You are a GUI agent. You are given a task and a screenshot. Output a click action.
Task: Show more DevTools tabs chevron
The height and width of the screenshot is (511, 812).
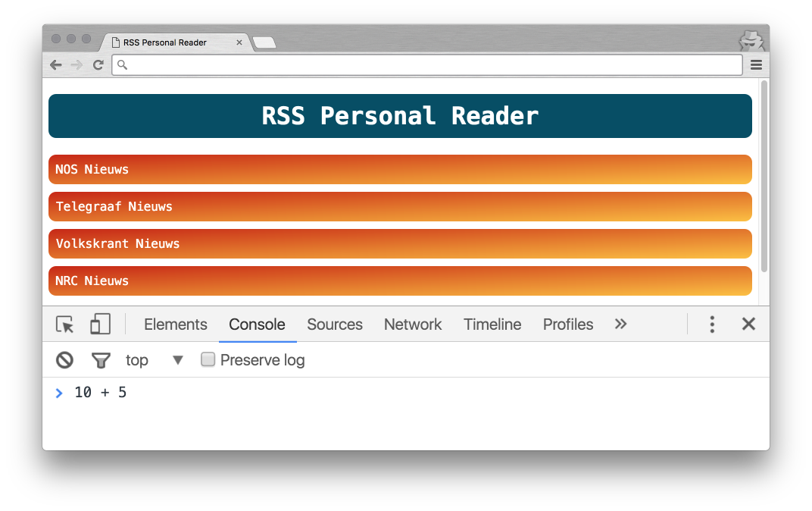coord(620,324)
